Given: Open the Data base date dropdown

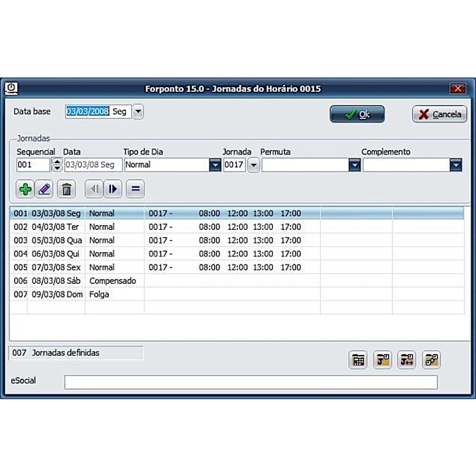Looking at the screenshot, I should click(138, 112).
